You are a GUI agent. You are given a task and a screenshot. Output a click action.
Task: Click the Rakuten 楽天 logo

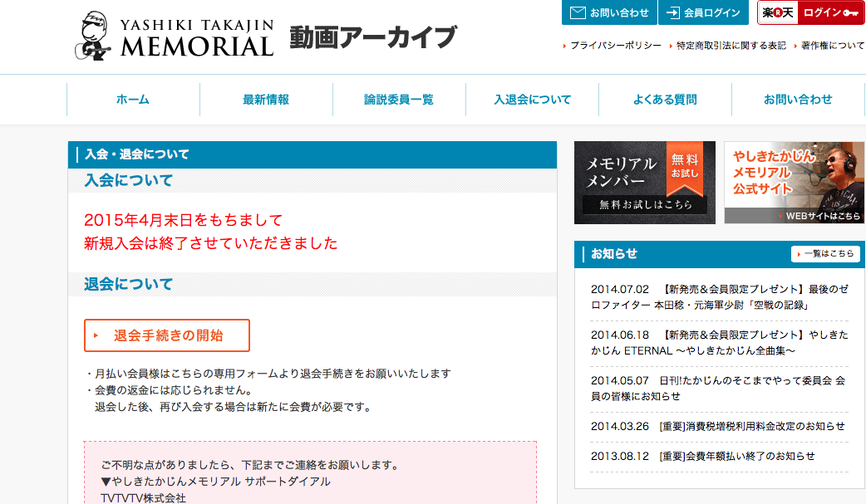coord(778,12)
